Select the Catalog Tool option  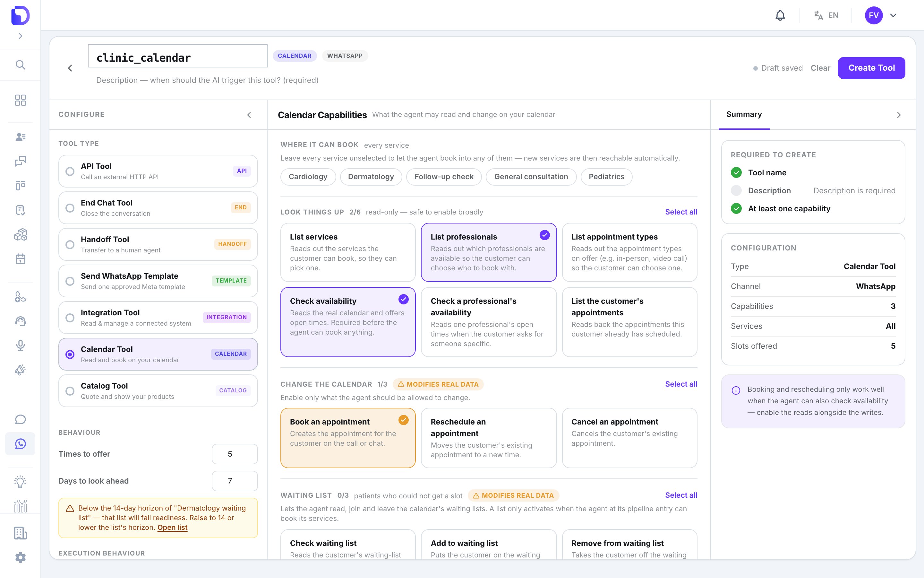point(158,391)
